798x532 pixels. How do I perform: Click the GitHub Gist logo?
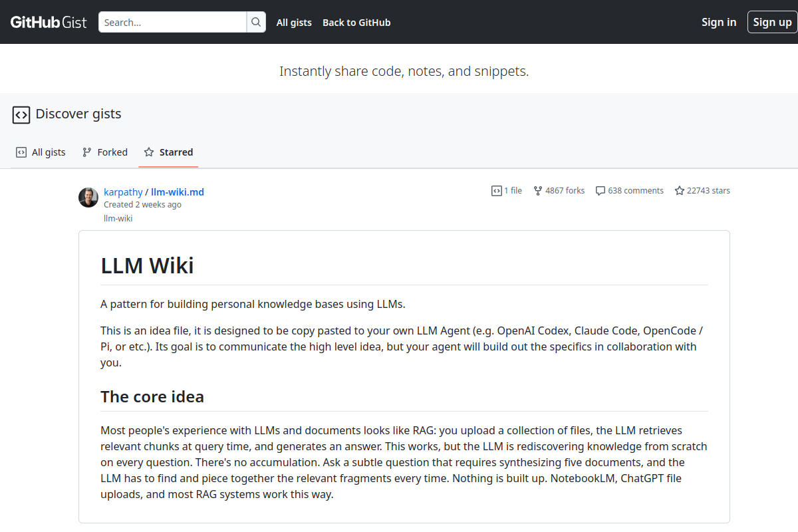49,22
